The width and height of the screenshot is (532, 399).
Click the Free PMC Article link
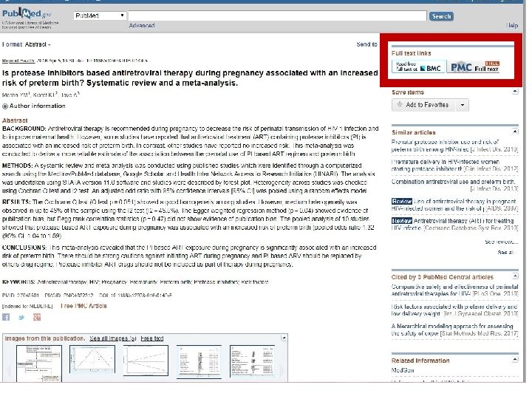tap(83, 306)
